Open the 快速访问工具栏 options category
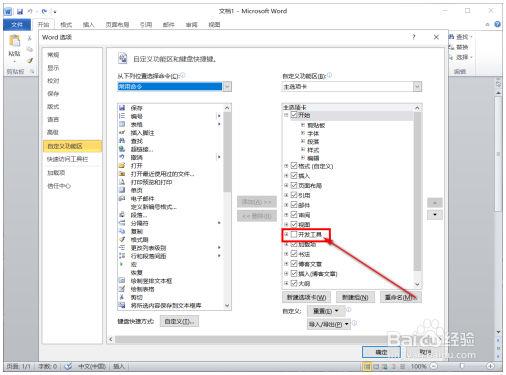The image size is (506, 375). coord(67,159)
